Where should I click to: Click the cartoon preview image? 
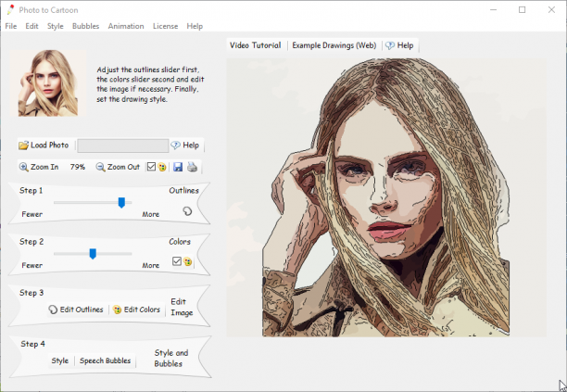point(385,197)
